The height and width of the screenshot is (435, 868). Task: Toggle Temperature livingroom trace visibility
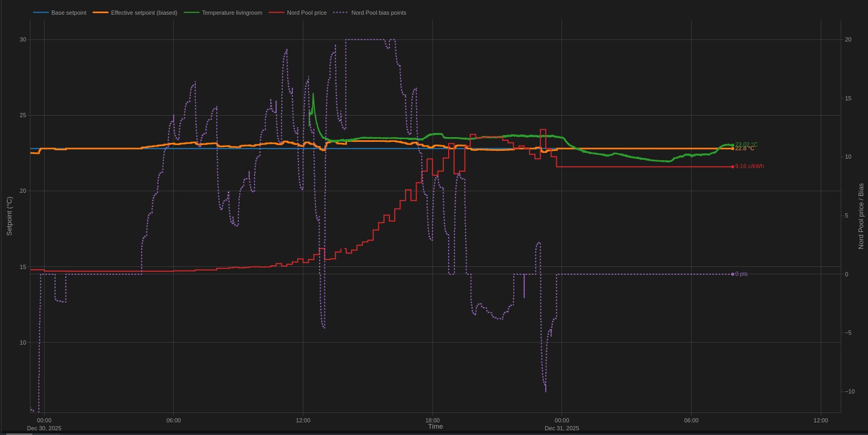[231, 13]
